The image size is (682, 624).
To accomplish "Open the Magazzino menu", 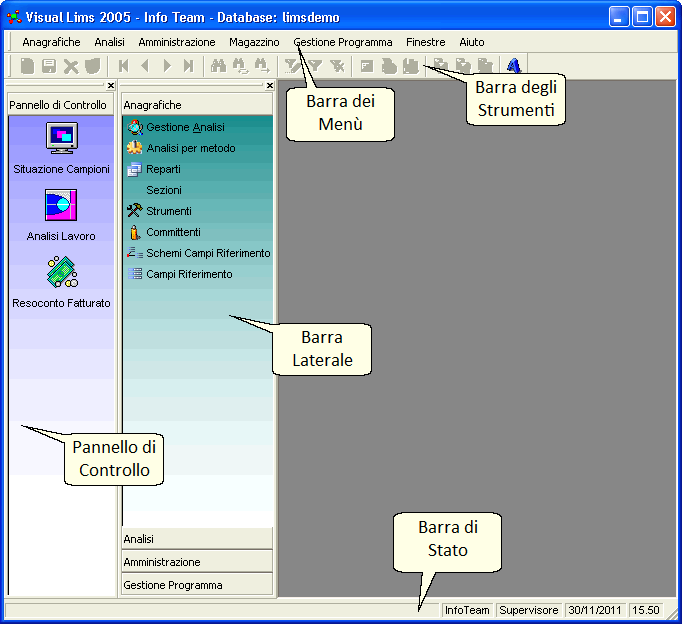I will coord(254,43).
